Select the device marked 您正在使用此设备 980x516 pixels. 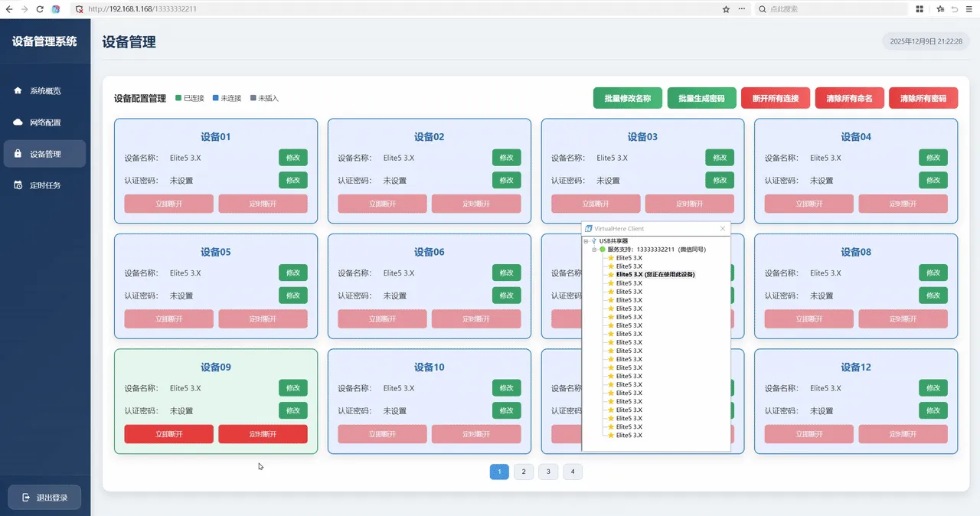tap(655, 274)
